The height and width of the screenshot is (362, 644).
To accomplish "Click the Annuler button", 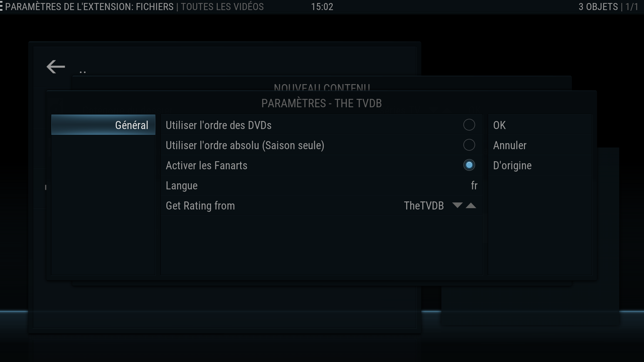I will pos(540,145).
